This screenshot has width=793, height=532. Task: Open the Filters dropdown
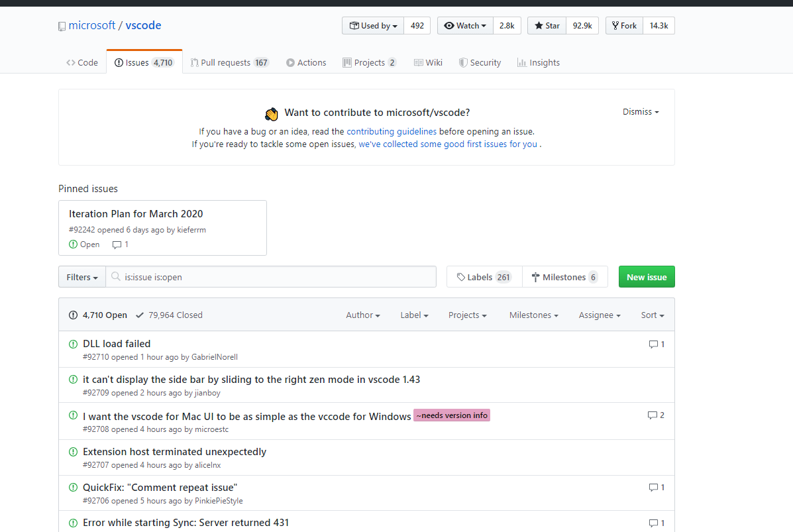pos(82,277)
